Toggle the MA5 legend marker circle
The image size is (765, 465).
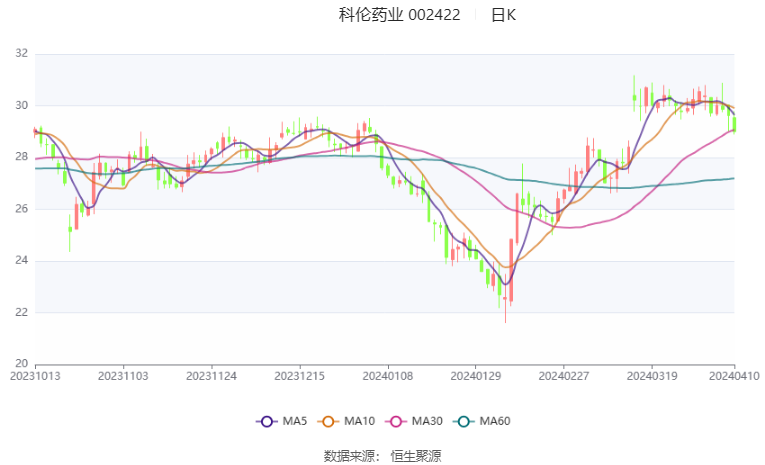click(x=266, y=422)
